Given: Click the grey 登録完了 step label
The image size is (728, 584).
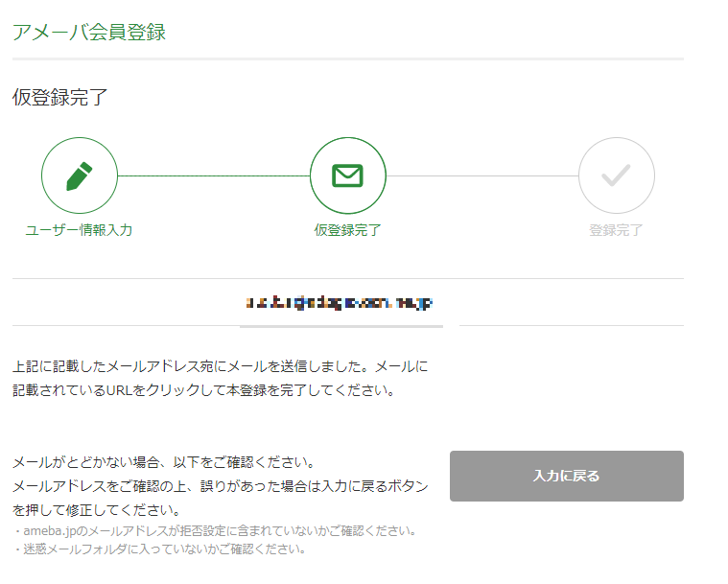Looking at the screenshot, I should click(616, 230).
